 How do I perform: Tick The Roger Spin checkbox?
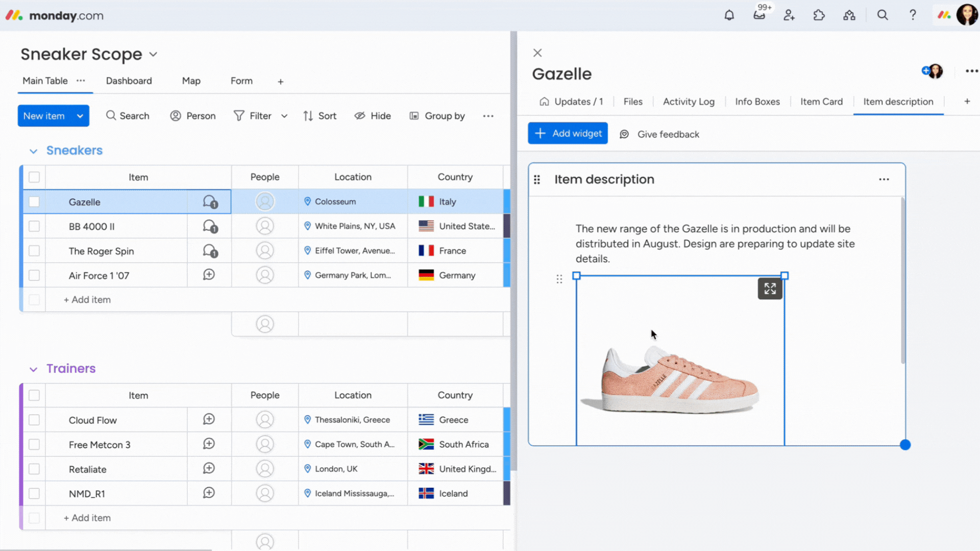point(34,251)
